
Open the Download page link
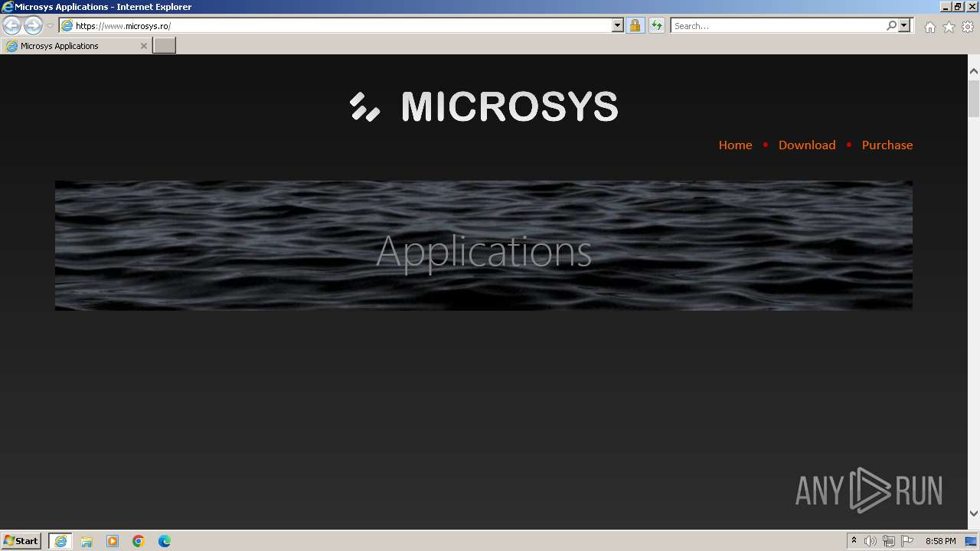tap(807, 145)
